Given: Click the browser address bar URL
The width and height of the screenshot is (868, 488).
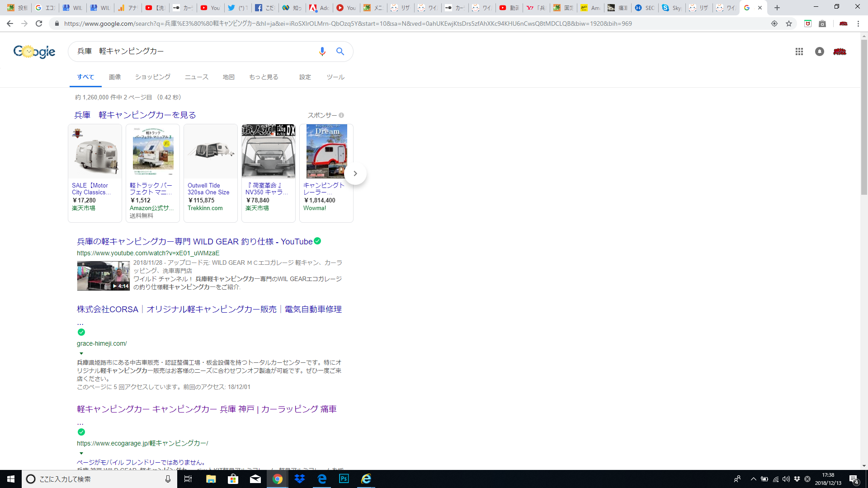Looking at the screenshot, I should coord(348,23).
